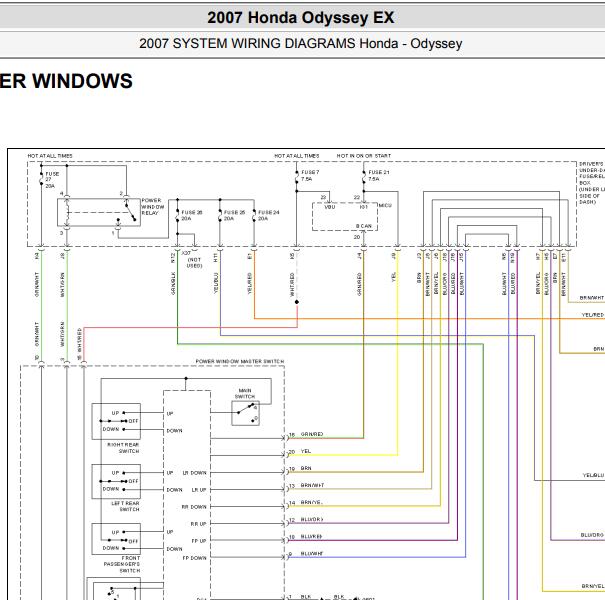Click the 'RIGHT REAR SWITCH' label
This screenshot has height=600, width=605.
[123, 448]
